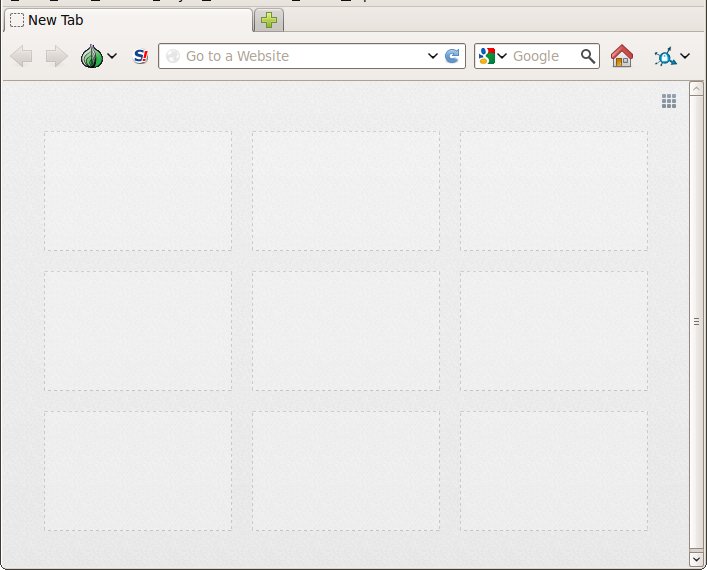This screenshot has height=570, width=707.
Task: Click the S! icon beside address bar
Action: (x=141, y=57)
